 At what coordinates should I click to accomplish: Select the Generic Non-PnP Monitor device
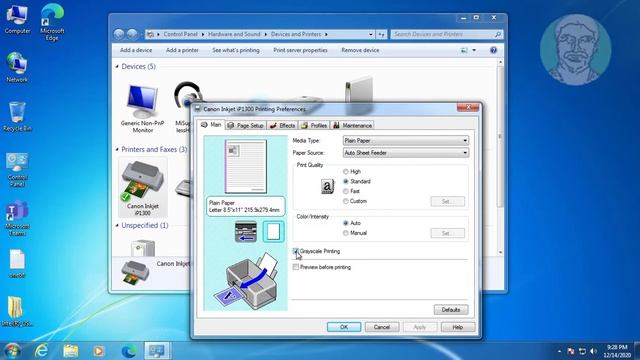point(142,109)
